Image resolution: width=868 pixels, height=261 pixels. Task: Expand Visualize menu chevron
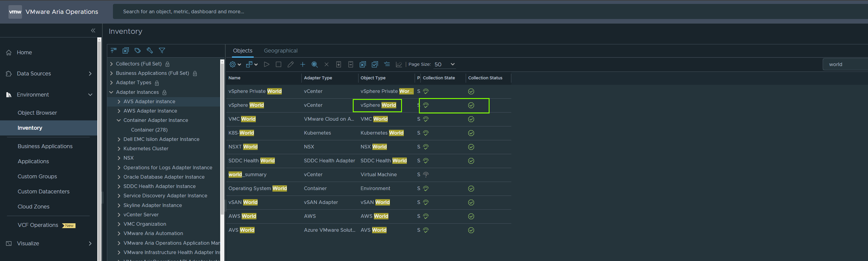coord(90,243)
